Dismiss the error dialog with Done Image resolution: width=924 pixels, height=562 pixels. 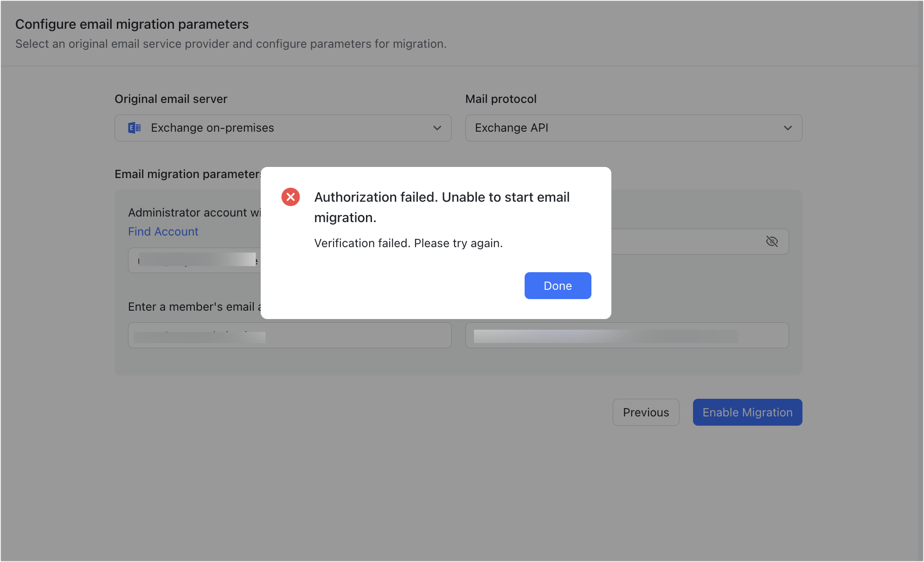[x=558, y=286]
